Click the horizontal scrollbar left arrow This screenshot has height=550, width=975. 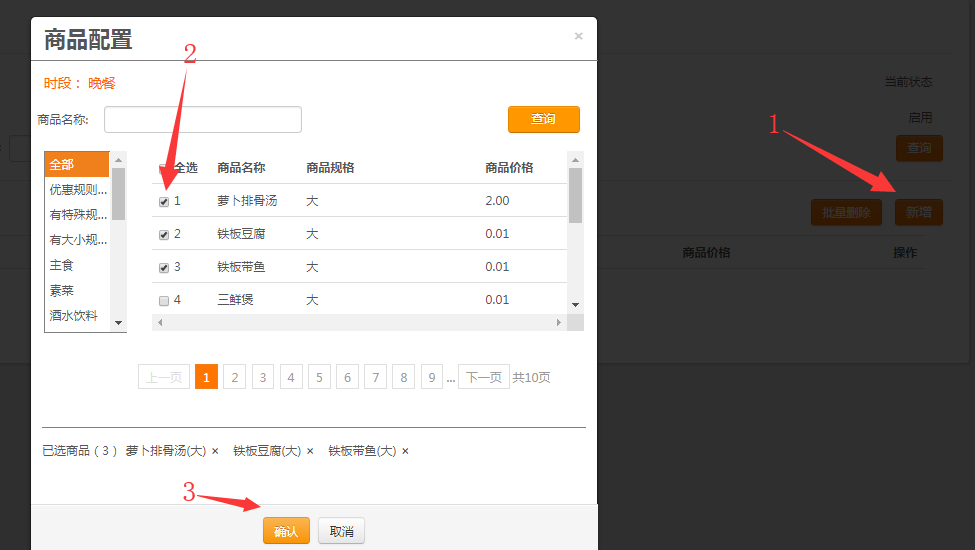(x=160, y=323)
